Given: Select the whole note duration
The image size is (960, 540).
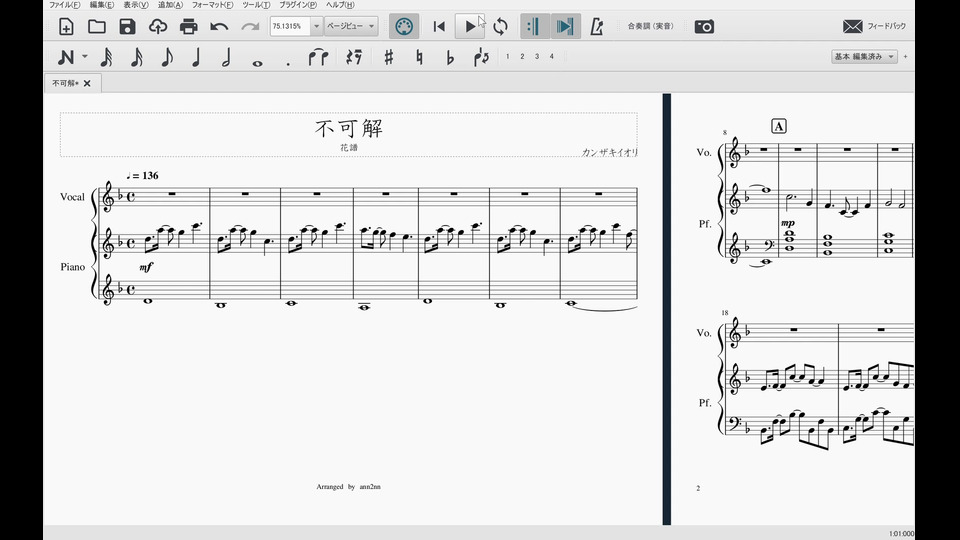Looking at the screenshot, I should coord(257,62).
